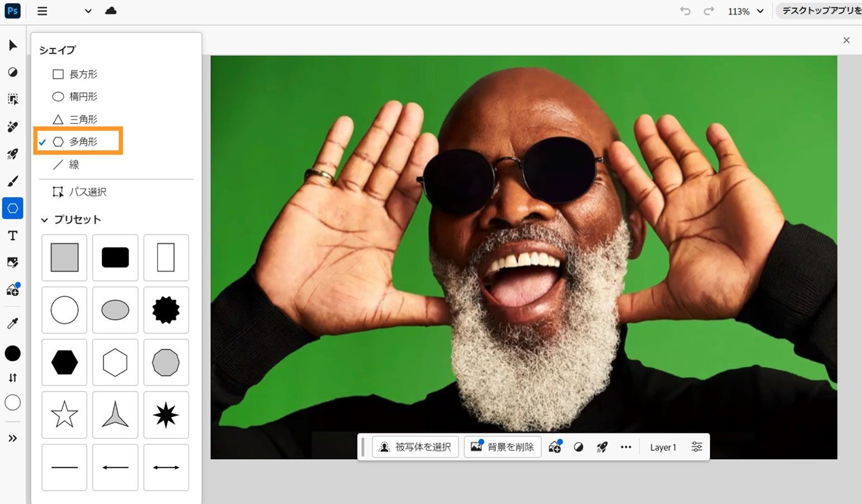Select the 三角形 shape option
Viewport: 862px width, 504px height.
pos(84,119)
